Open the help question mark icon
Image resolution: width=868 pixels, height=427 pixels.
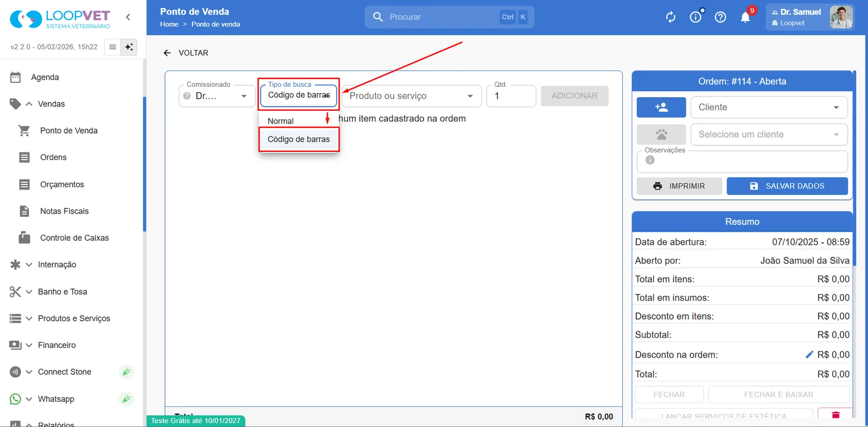click(720, 17)
